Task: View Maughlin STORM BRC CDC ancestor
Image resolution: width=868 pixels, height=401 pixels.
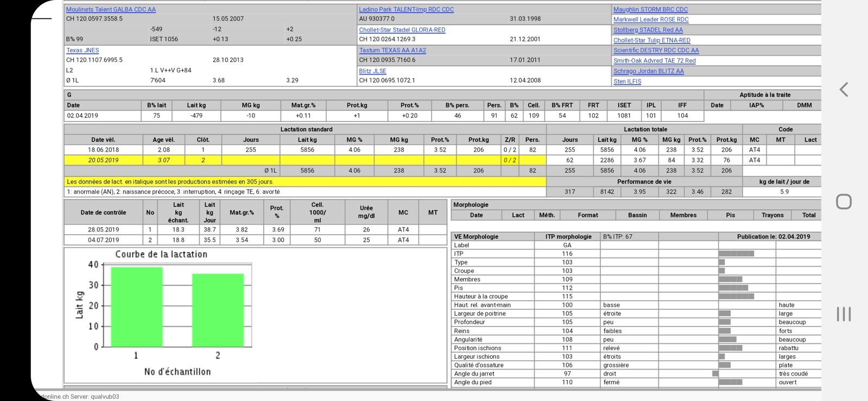Action: (650, 9)
